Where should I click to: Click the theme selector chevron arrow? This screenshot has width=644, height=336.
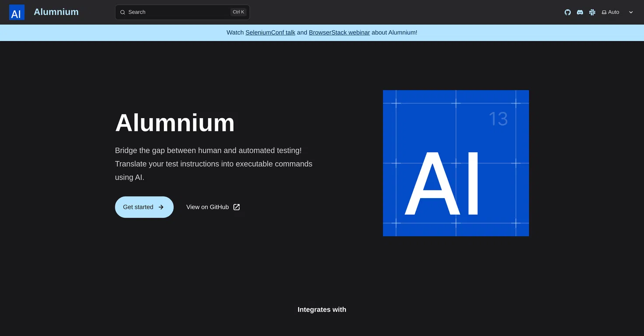click(631, 12)
